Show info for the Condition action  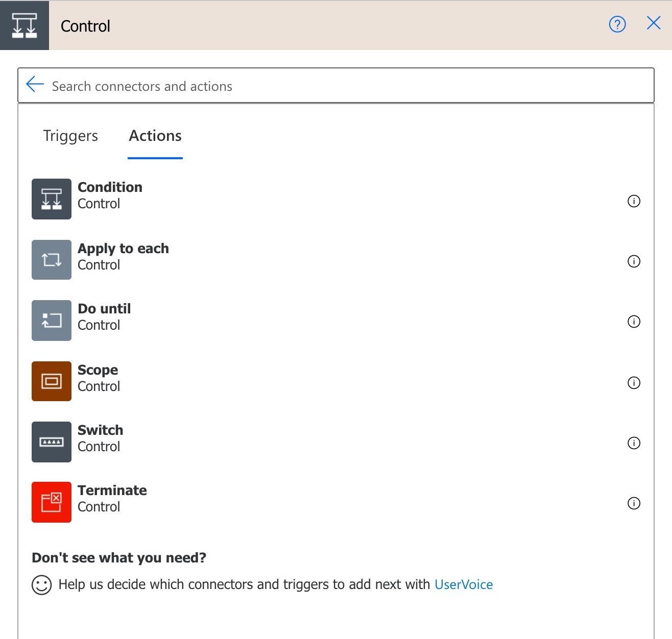(x=634, y=201)
